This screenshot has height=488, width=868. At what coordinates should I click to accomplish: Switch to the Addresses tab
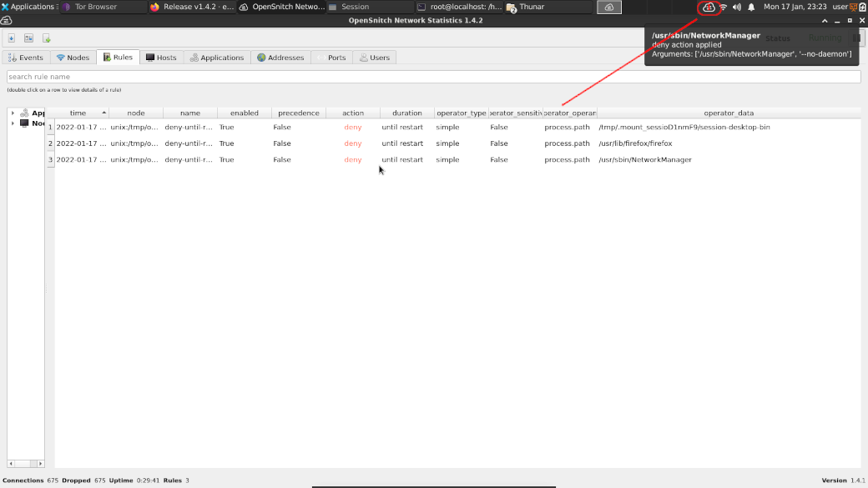[x=280, y=58]
